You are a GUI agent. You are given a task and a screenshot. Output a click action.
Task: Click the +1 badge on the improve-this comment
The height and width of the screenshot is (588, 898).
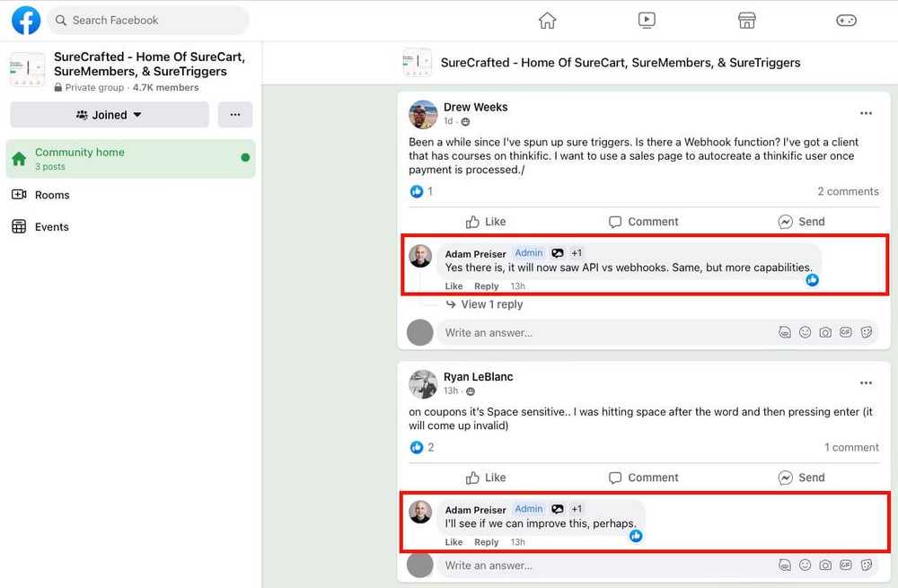577,508
